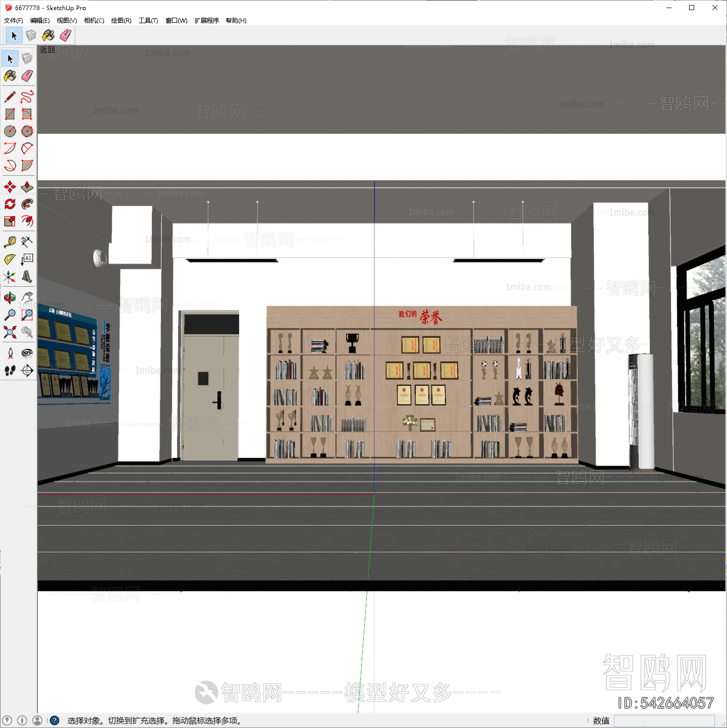The height and width of the screenshot is (728, 727).
Task: Pick the Tape Measure tool
Action: (x=10, y=242)
